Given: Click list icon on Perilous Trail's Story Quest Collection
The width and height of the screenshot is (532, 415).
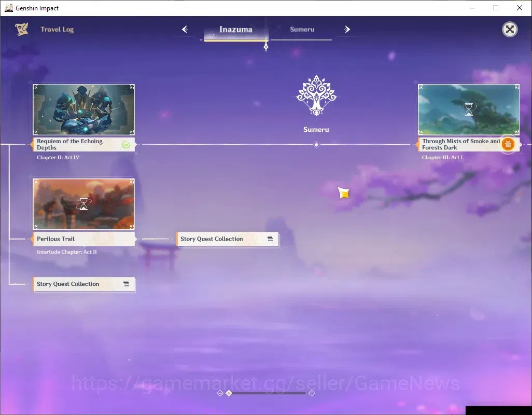Looking at the screenshot, I should pos(270,239).
